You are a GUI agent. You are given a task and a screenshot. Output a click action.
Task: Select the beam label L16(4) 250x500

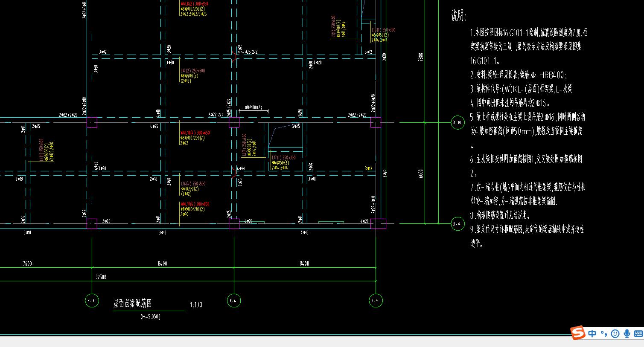click(193, 184)
